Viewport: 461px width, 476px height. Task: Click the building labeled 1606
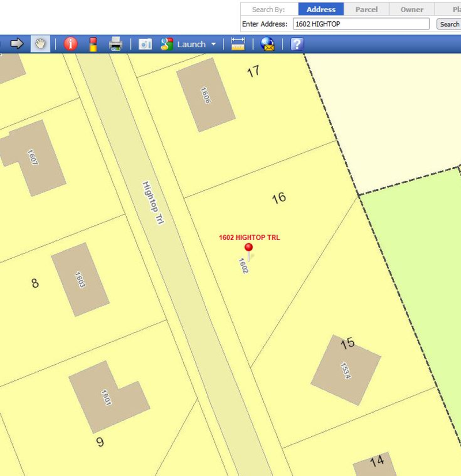point(206,95)
